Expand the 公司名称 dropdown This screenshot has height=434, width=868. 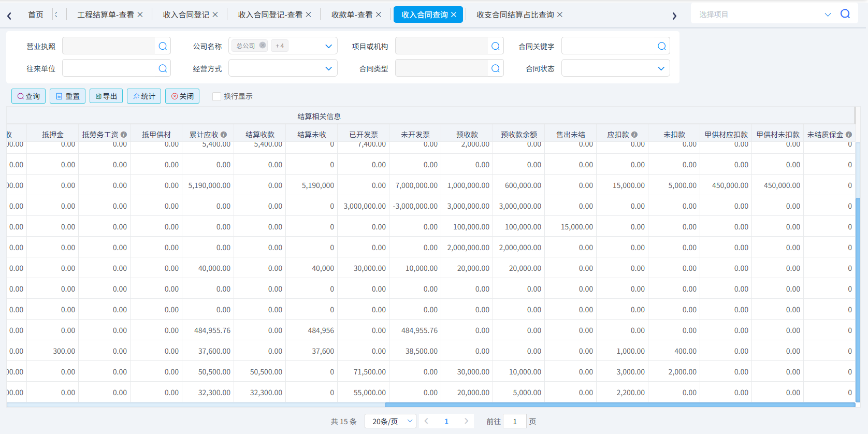[x=328, y=46]
